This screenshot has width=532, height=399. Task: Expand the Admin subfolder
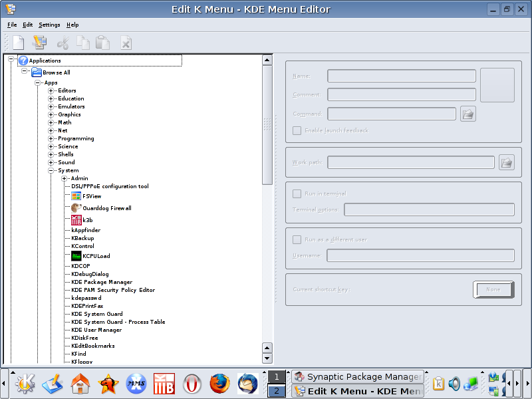65,178
